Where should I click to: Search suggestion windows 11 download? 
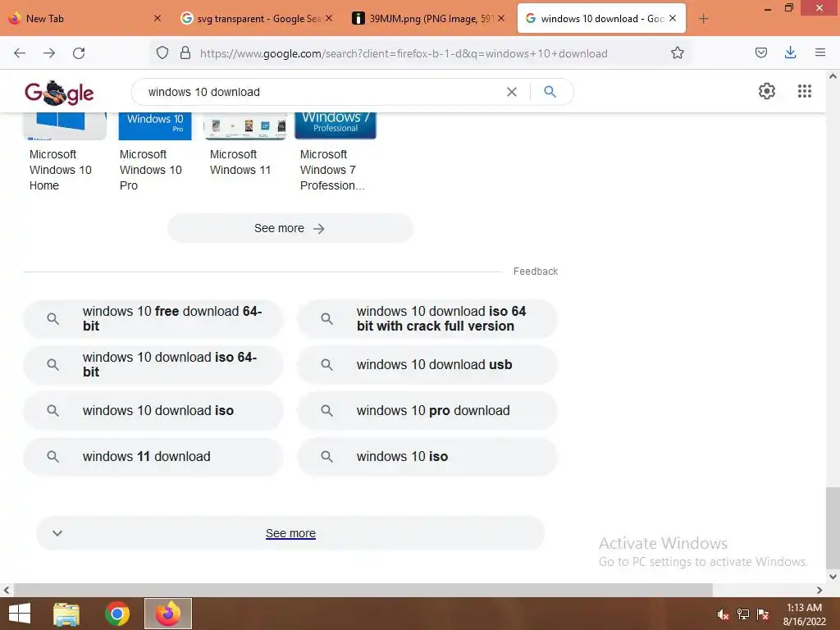click(x=153, y=457)
